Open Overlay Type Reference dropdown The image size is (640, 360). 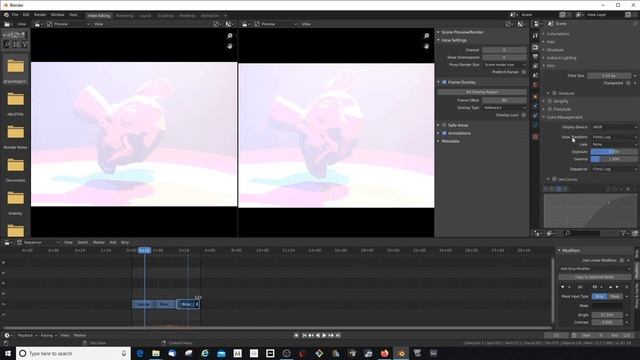click(504, 108)
